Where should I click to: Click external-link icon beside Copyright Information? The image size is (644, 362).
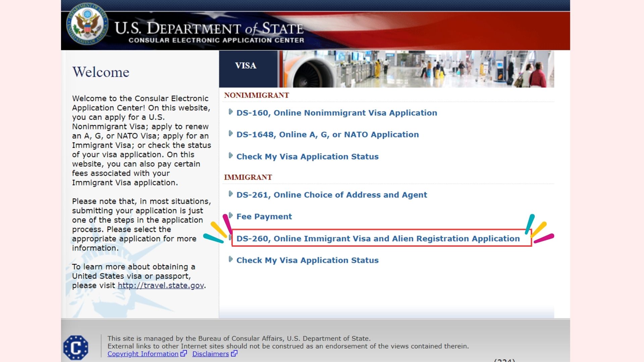point(183,353)
